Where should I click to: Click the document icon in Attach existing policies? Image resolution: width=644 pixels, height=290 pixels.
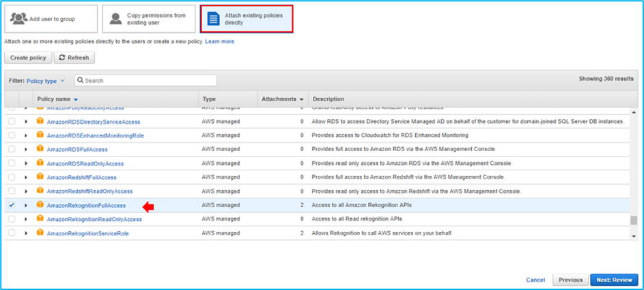[x=213, y=18]
